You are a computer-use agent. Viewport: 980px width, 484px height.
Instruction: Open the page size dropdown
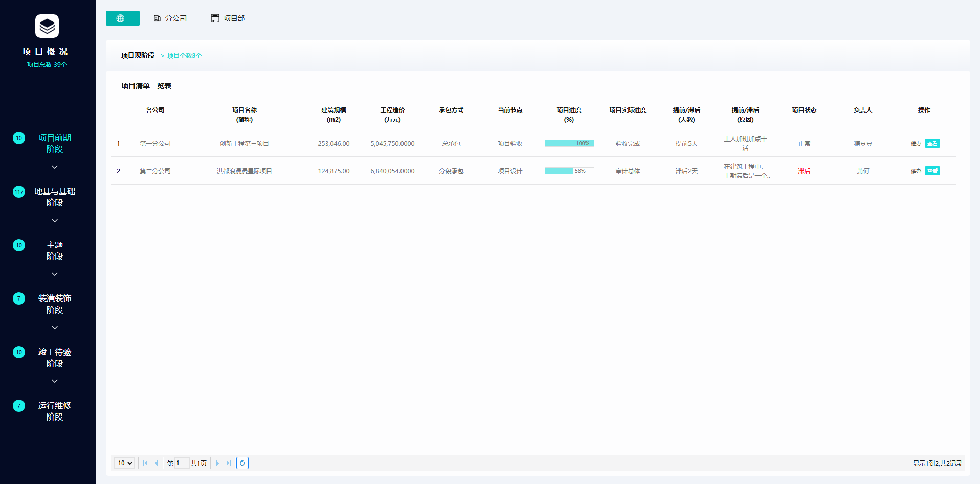click(x=125, y=463)
